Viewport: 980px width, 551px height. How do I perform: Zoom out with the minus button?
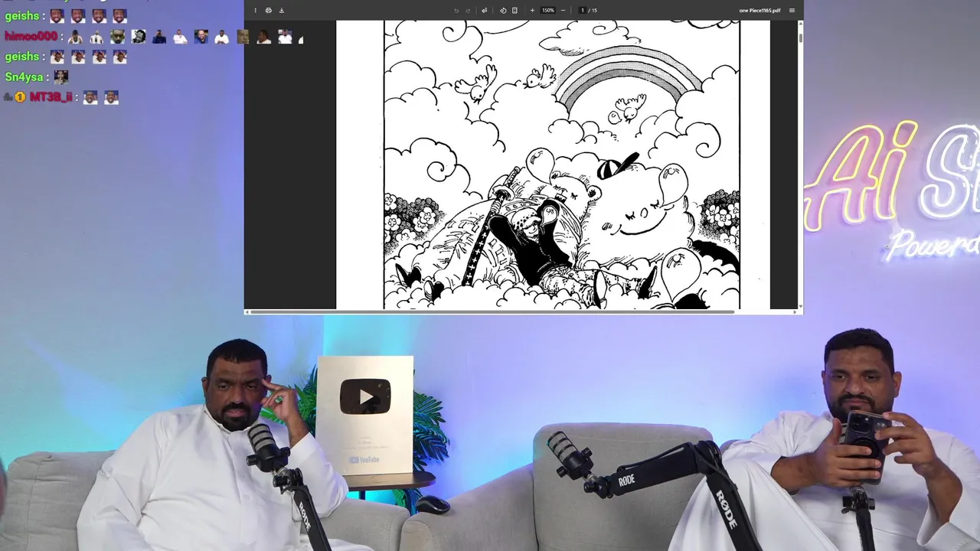(563, 10)
